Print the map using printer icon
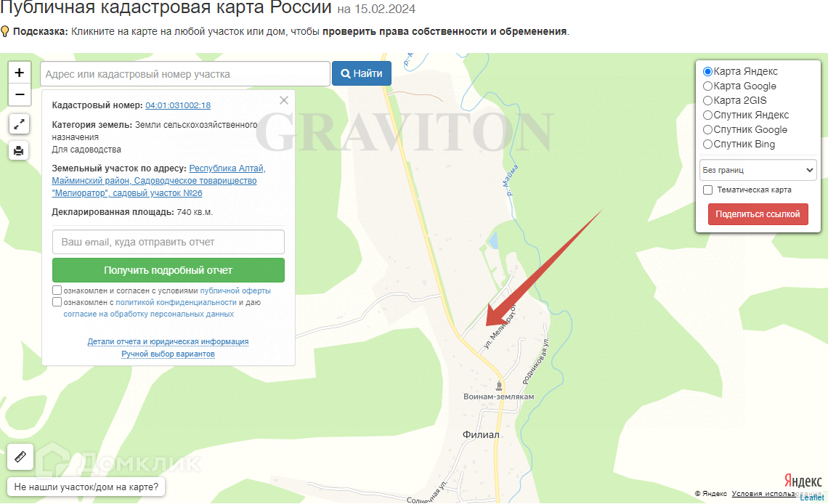 click(x=19, y=151)
